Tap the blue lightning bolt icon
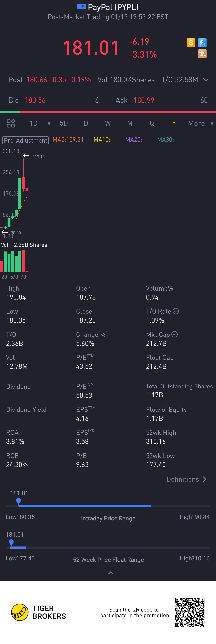Screen dimensions: 216x644 coord(202,43)
